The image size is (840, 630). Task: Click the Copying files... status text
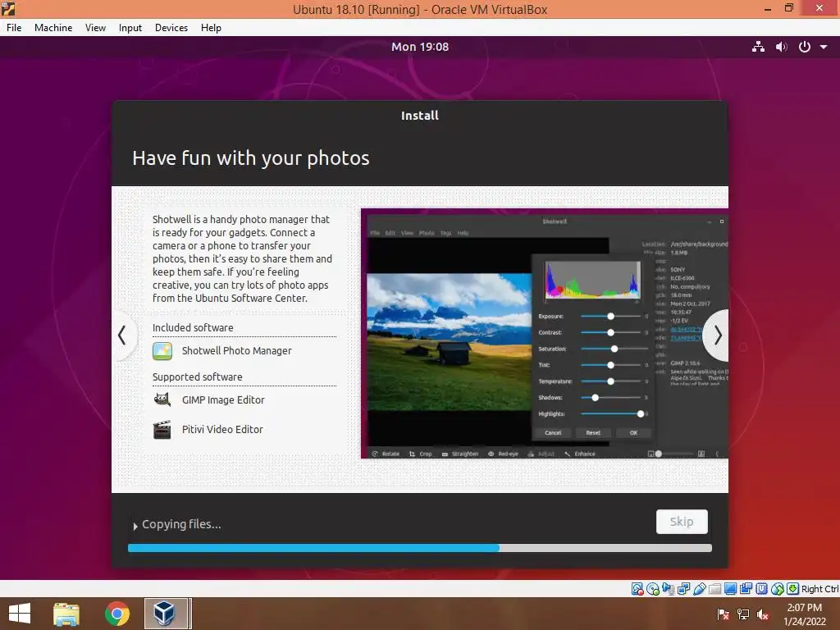(181, 524)
